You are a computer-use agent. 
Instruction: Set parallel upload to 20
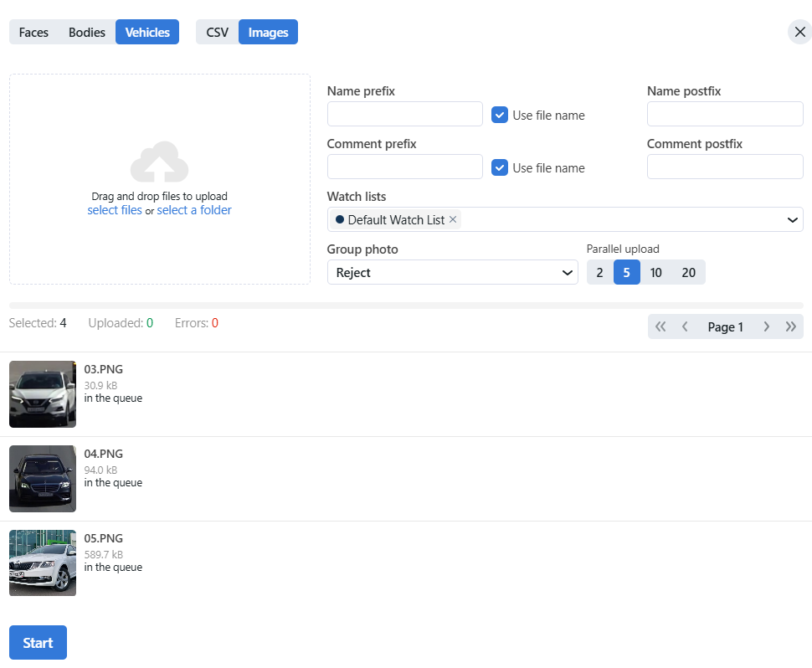click(x=688, y=273)
